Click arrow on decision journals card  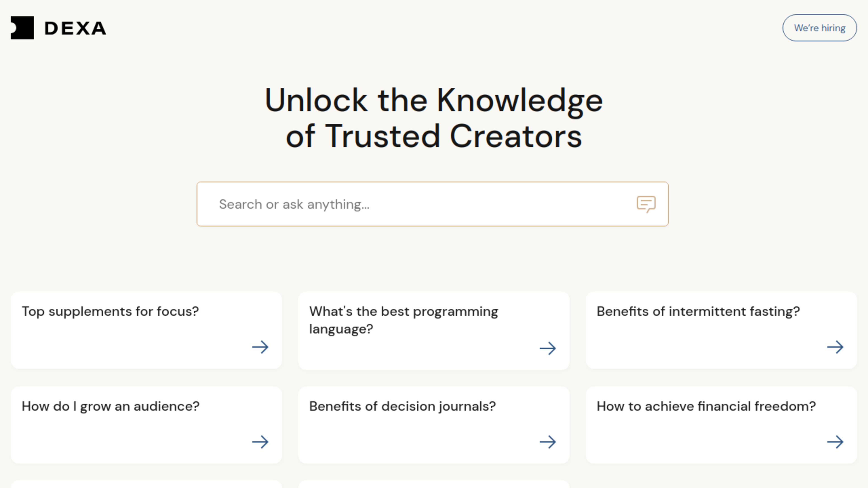(x=547, y=442)
